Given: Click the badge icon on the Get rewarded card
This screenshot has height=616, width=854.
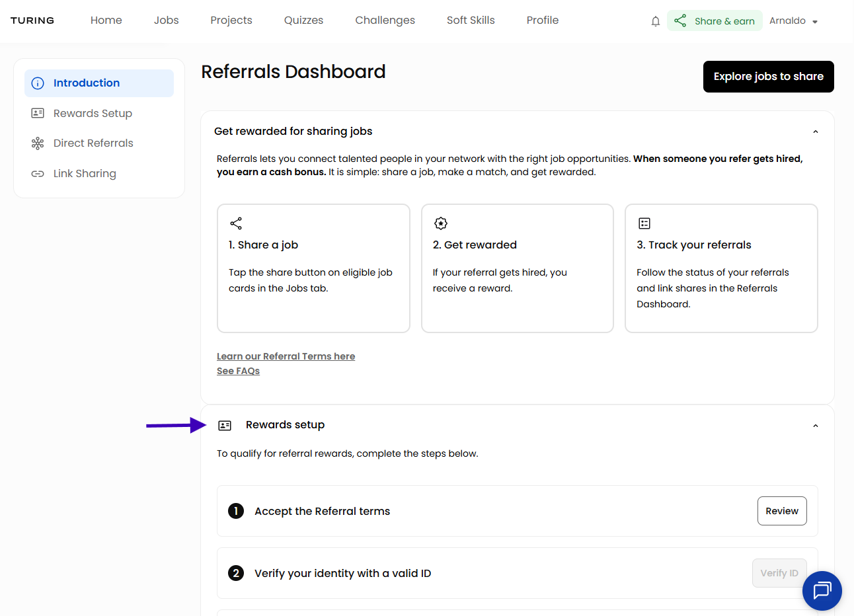Looking at the screenshot, I should (x=440, y=223).
